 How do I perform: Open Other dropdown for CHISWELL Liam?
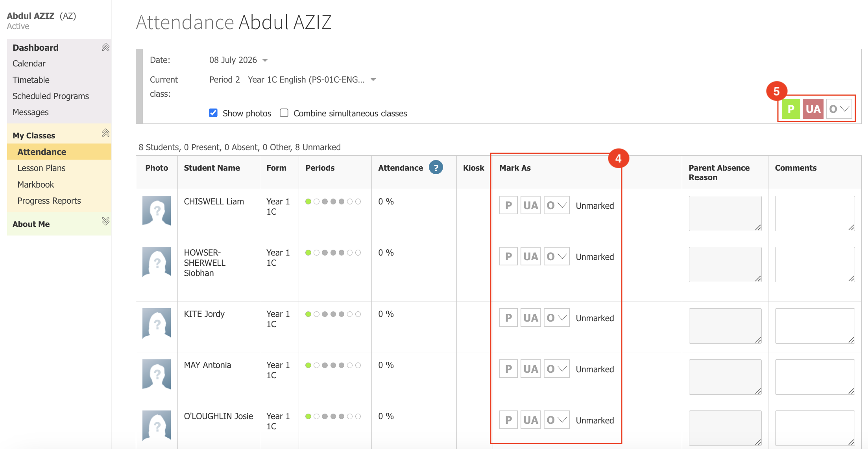click(x=556, y=205)
